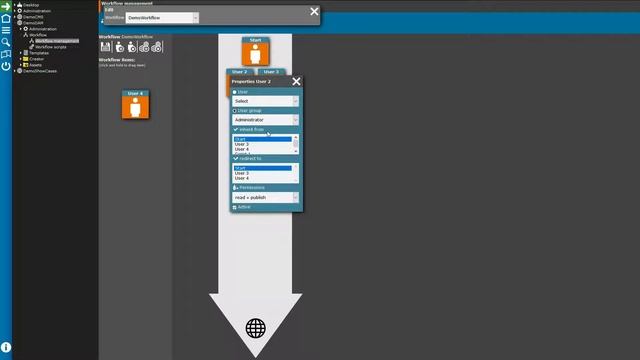Image resolution: width=640 pixels, height=360 pixels.
Task: Select the User group radio button
Action: click(235, 111)
